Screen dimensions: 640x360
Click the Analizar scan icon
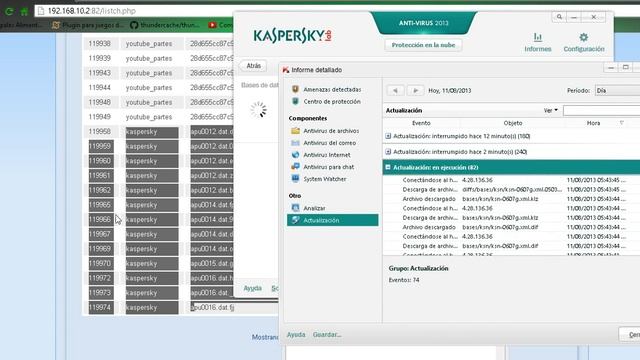click(295, 208)
